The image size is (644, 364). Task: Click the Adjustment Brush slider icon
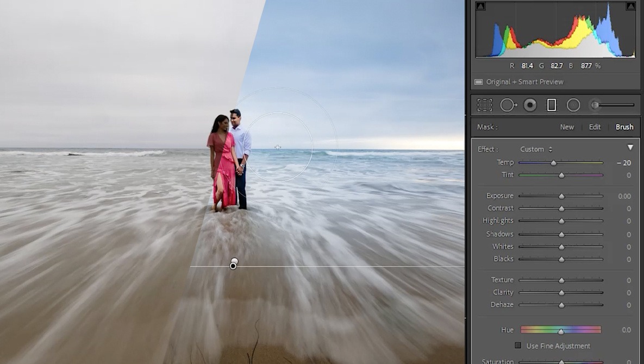click(x=612, y=105)
